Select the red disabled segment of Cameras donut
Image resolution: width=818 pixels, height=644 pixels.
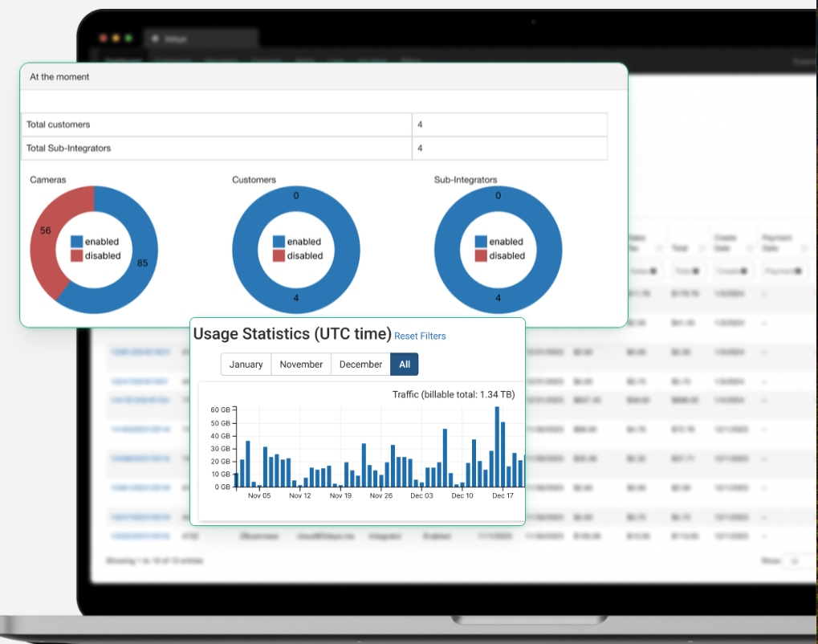click(45, 230)
